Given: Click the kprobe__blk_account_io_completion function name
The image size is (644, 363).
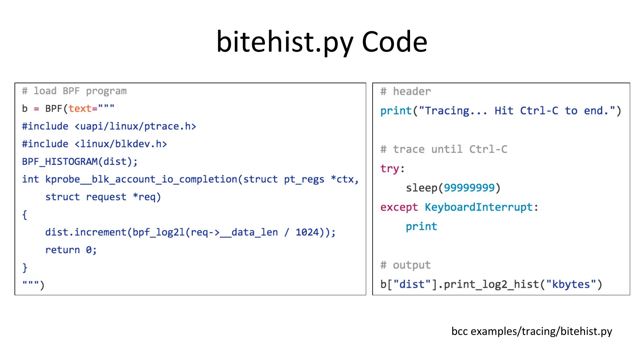Looking at the screenshot, I should coord(141,179).
